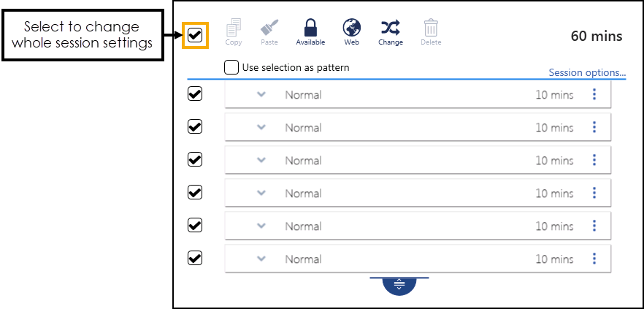Enable Use selection as pattern checkbox
Screen dimensions: 644x309
pos(231,67)
